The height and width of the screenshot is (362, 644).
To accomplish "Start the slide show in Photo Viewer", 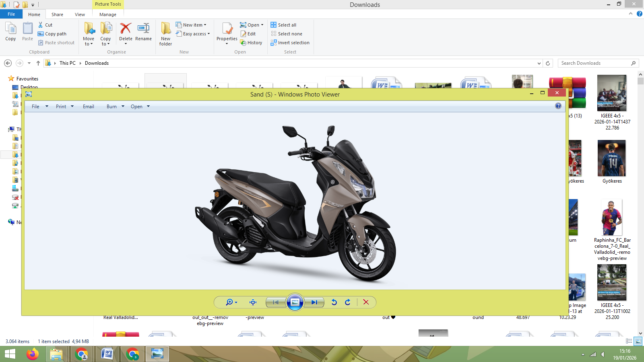I will click(295, 302).
